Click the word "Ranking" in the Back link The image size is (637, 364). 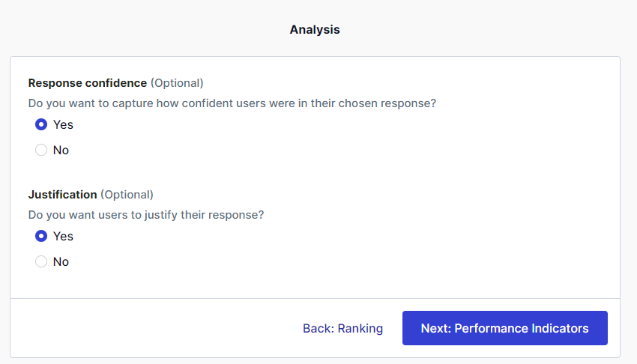(360, 328)
